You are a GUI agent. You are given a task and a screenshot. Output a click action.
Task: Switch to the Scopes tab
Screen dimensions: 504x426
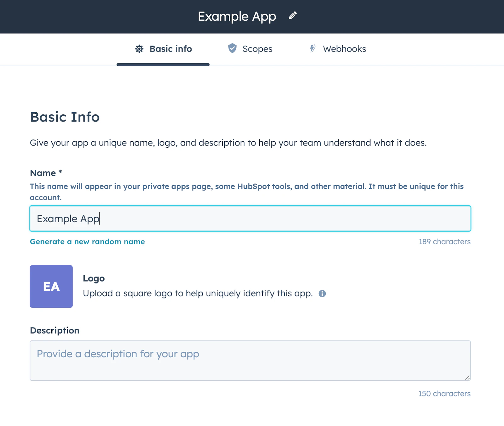tap(250, 49)
